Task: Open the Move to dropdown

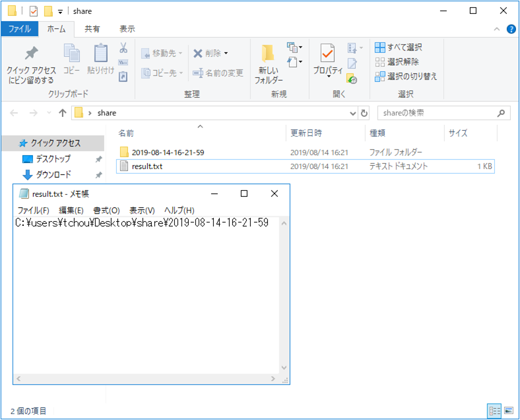Action: click(162, 53)
